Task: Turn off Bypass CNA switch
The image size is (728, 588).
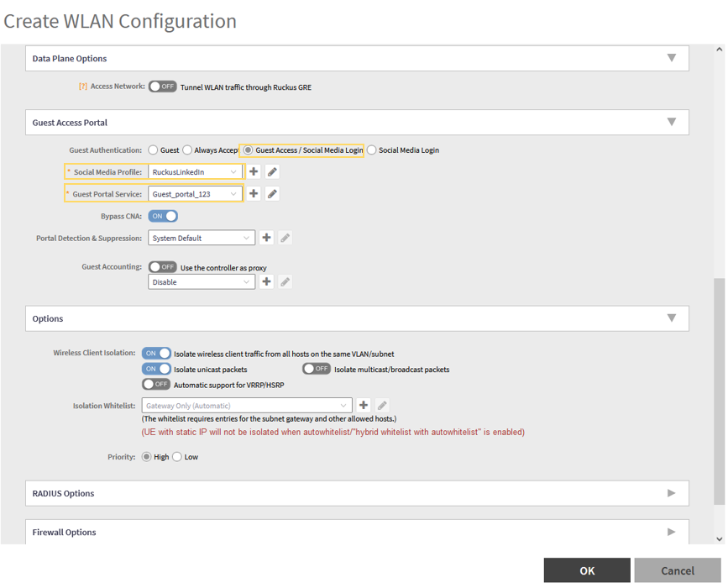Action: (x=163, y=216)
